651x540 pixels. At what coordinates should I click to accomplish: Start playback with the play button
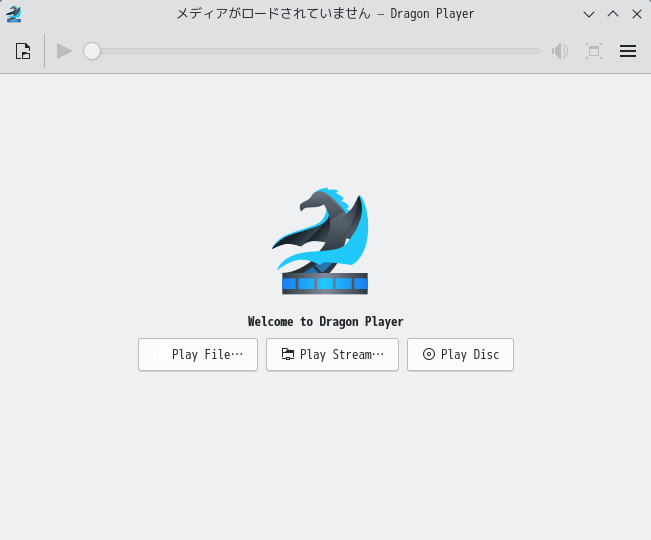coord(64,51)
